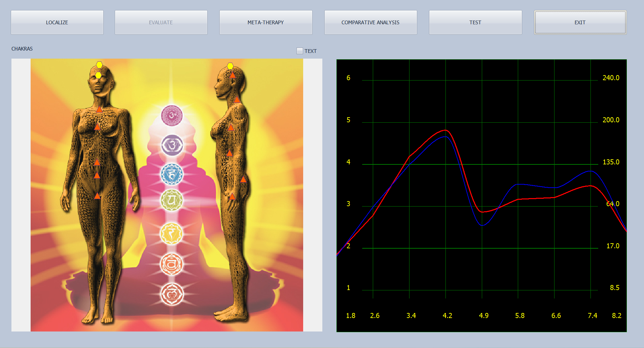644x348 pixels.
Task: Click orange triangle at side-view figure's groin
Action: (x=232, y=196)
